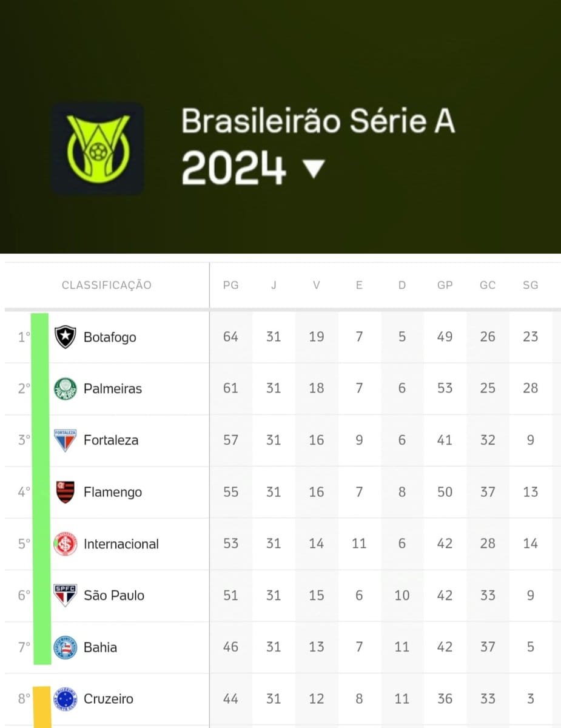This screenshot has width=561, height=728.
Task: Click the São Paulo club crest
Action: 66,595
